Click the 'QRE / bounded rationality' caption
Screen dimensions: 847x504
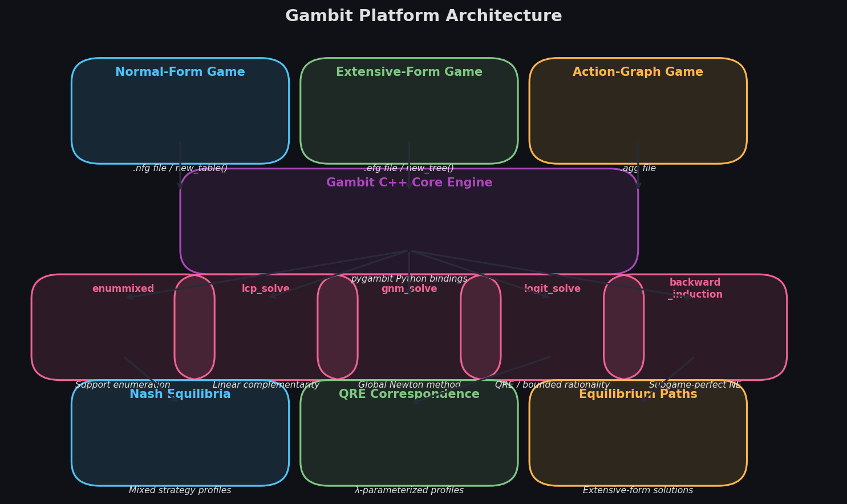552,385
